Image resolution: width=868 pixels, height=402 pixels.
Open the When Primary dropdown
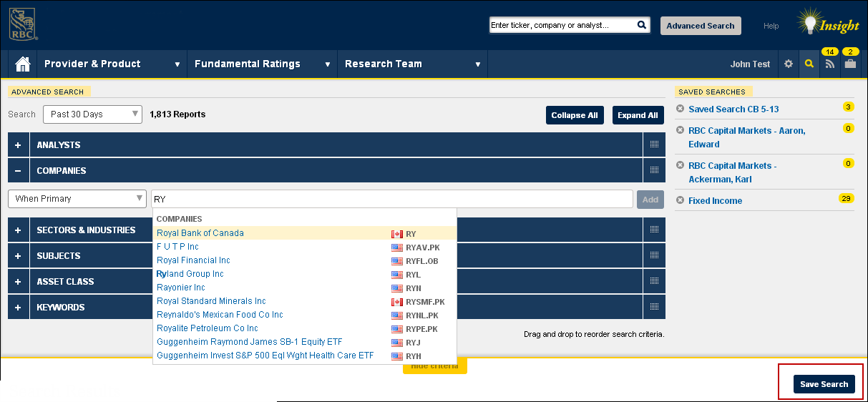pyautogui.click(x=77, y=199)
